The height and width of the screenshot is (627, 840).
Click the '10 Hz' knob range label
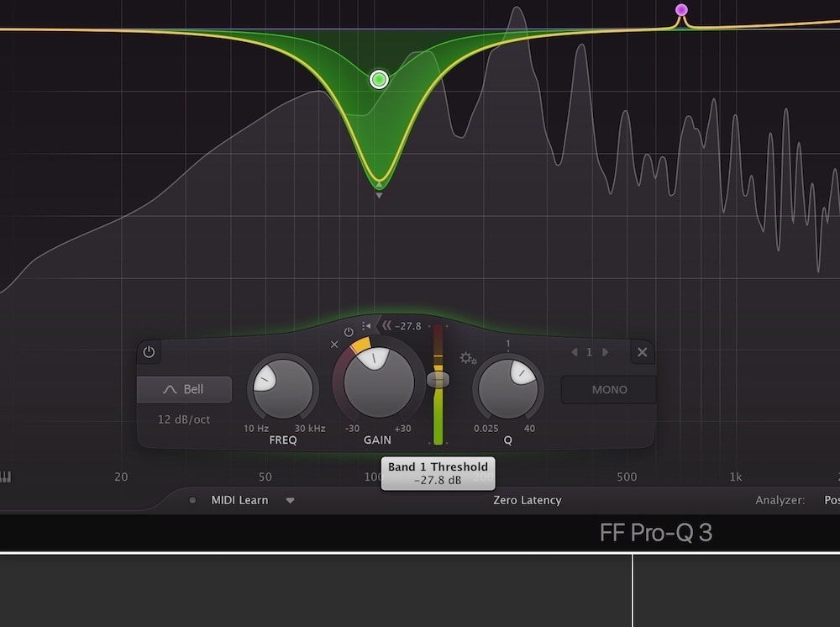click(256, 428)
